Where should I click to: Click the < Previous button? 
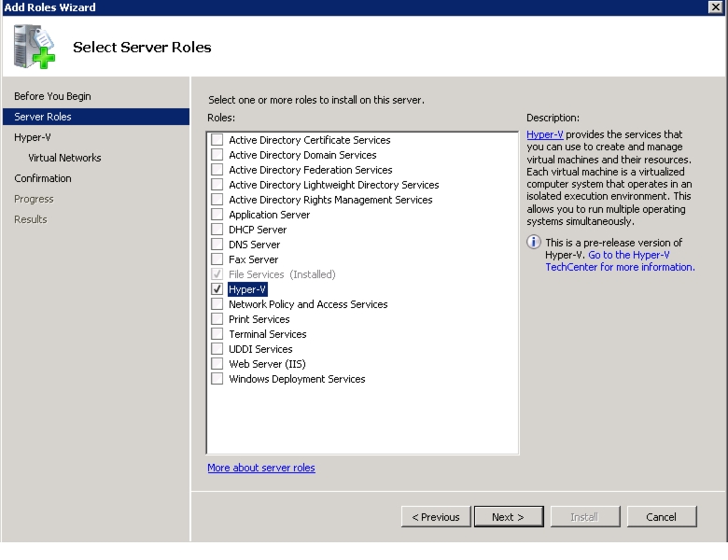tap(436, 517)
